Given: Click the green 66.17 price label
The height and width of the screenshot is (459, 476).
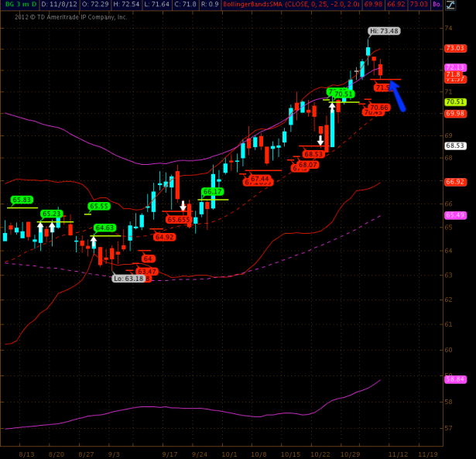Looking at the screenshot, I should click(212, 191).
